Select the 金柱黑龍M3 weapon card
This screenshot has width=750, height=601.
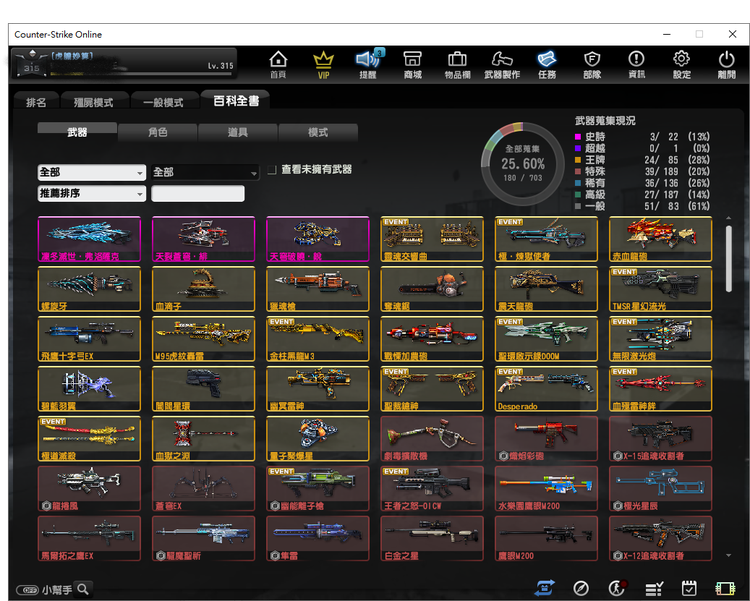pos(318,339)
